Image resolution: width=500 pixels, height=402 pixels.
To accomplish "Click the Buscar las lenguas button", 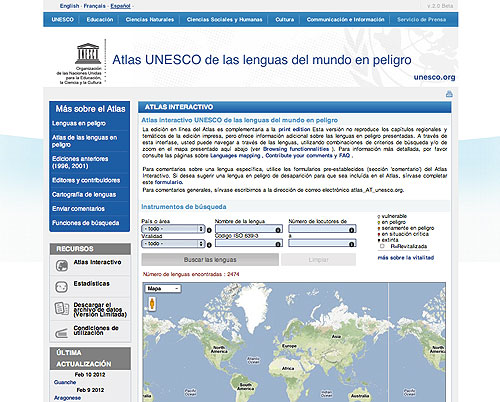I will point(210,259).
